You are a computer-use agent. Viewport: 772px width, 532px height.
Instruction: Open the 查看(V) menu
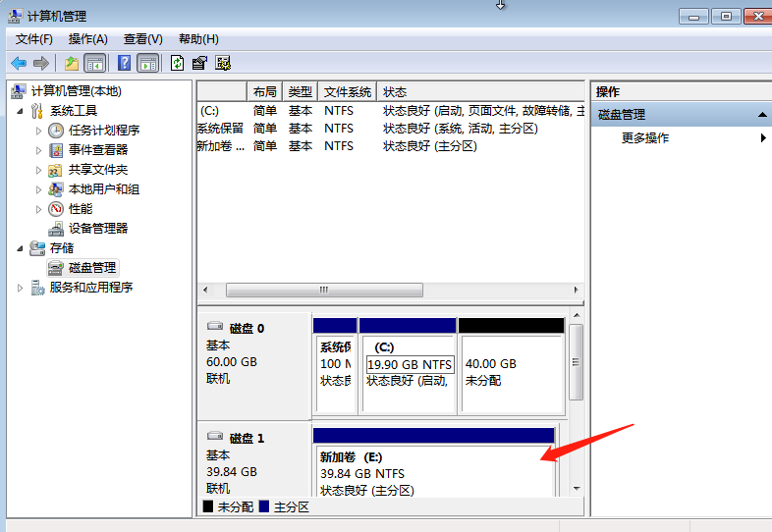142,39
